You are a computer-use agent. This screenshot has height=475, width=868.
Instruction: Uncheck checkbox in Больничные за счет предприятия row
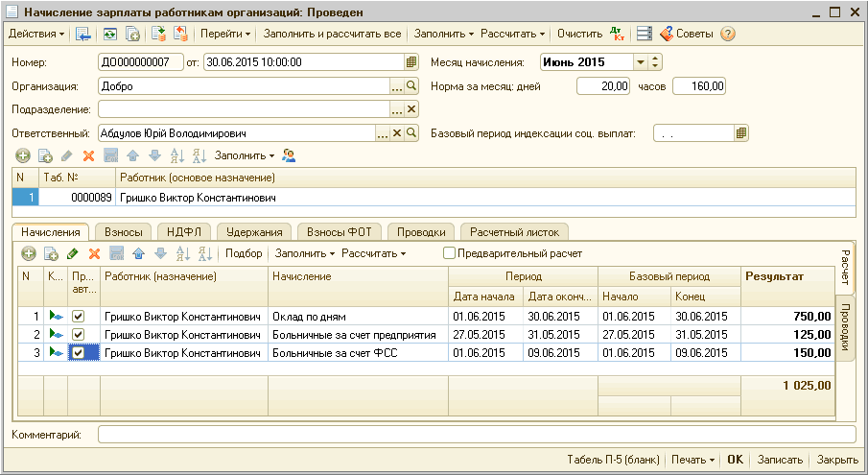tap(78, 334)
